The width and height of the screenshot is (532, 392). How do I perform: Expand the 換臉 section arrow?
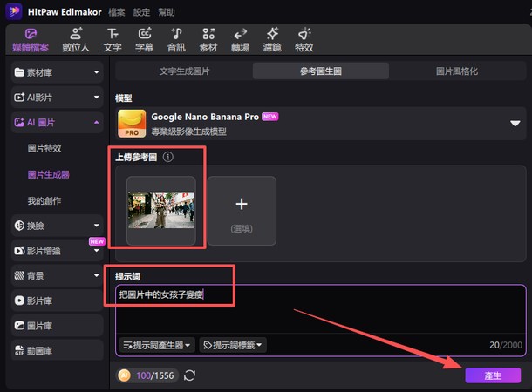pyautogui.click(x=96, y=226)
